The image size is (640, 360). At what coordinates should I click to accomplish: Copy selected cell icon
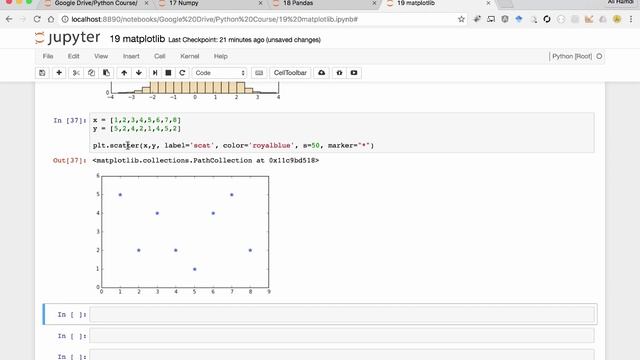point(91,73)
